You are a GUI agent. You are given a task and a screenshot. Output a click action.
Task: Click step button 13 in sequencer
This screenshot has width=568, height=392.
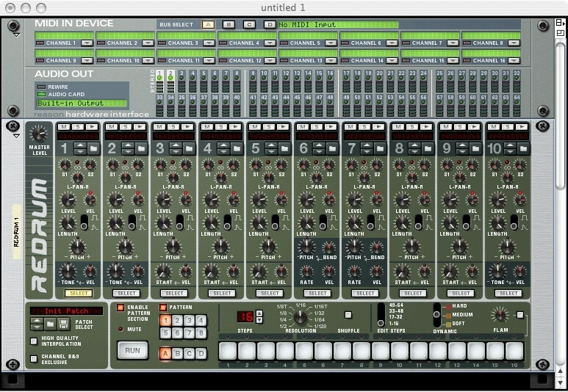457,351
